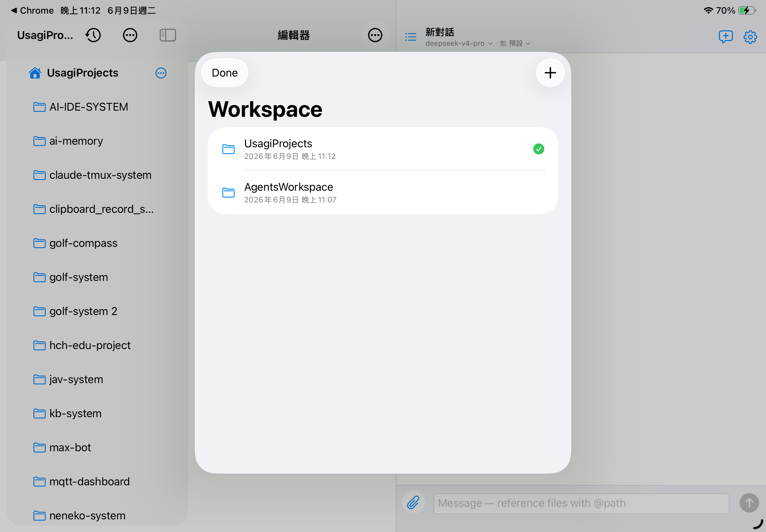Image resolution: width=766 pixels, height=532 pixels.
Task: Click the message input field
Action: coord(581,503)
